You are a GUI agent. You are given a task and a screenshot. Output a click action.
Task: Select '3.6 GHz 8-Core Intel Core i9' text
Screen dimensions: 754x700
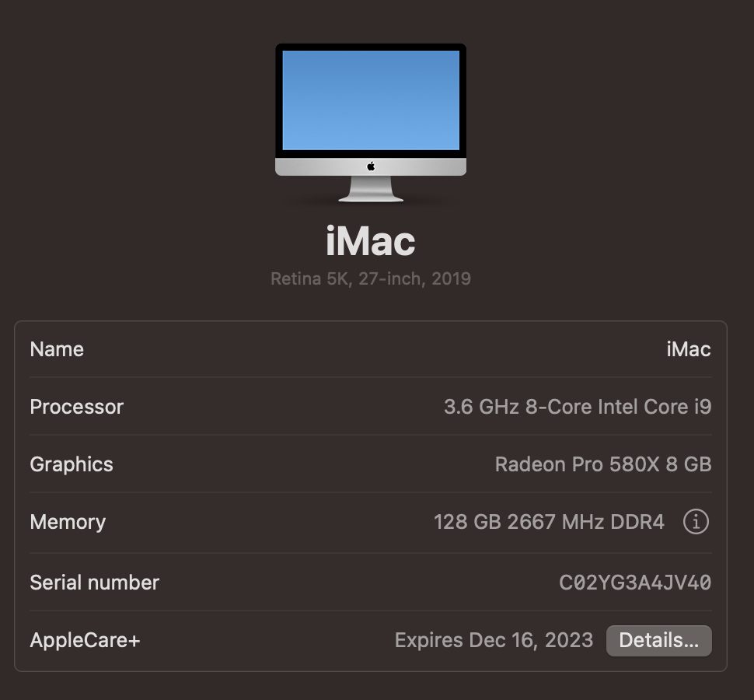(578, 407)
